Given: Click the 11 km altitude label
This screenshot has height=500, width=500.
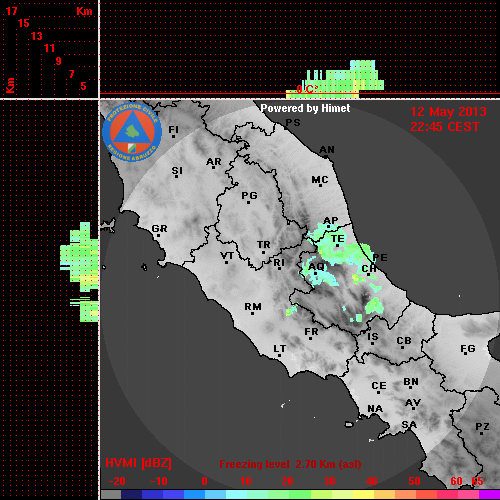Looking at the screenshot, I should pos(49,48).
